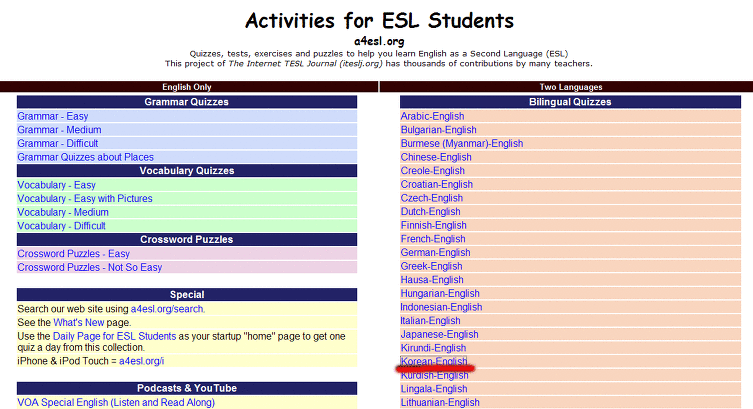Open Crossword Puzzles - Not So Easy
The width and height of the screenshot is (753, 409).
(89, 267)
